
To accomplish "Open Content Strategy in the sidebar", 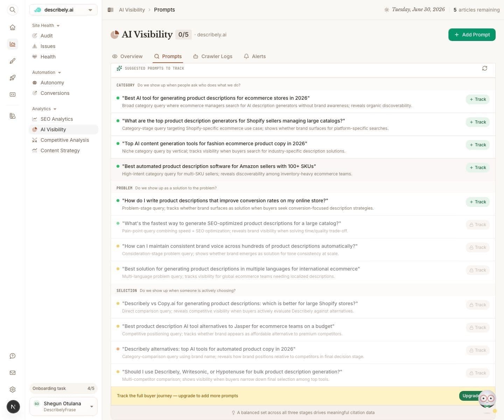I will click(x=63, y=150).
